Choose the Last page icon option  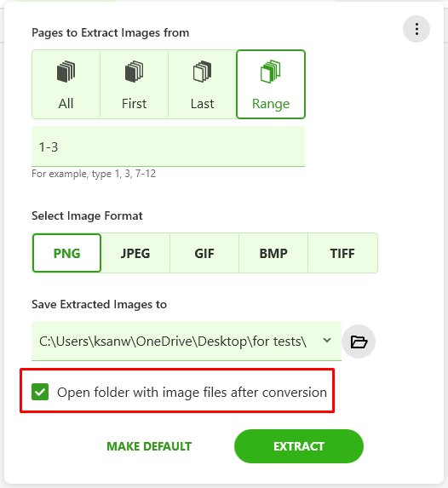click(x=203, y=72)
